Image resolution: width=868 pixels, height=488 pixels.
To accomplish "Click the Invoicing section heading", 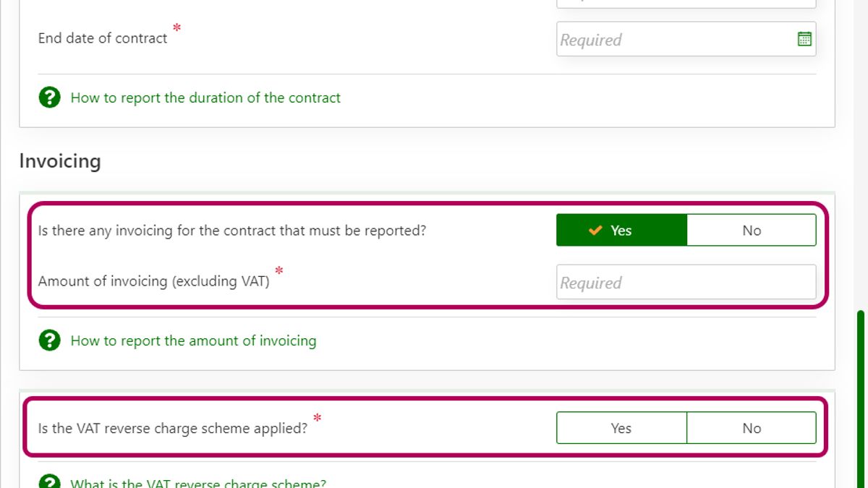I will pyautogui.click(x=60, y=160).
